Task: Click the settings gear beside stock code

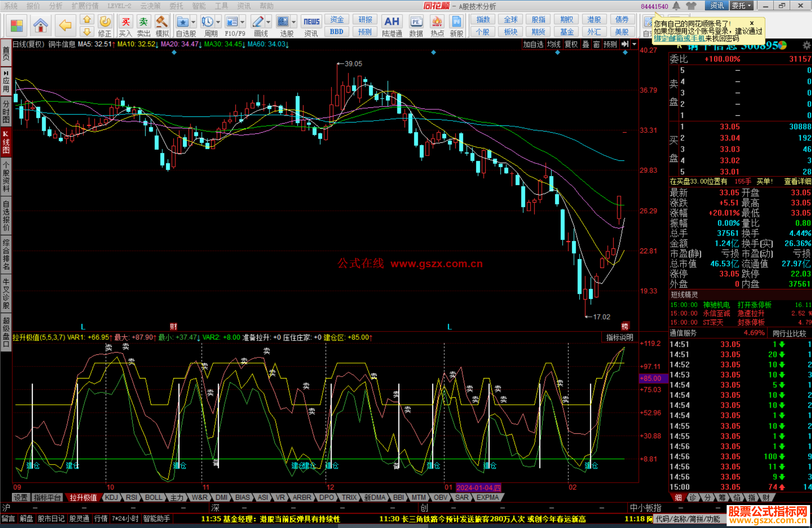Action: pyautogui.click(x=806, y=45)
